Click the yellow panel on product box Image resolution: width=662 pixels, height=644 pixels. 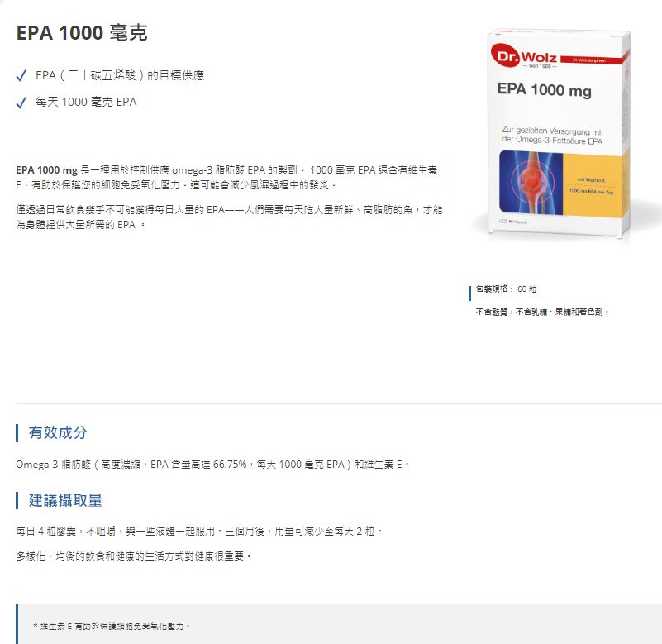click(x=593, y=186)
